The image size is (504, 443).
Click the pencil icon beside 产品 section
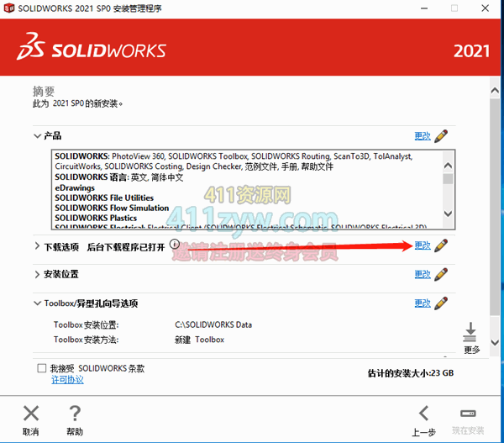pos(441,135)
